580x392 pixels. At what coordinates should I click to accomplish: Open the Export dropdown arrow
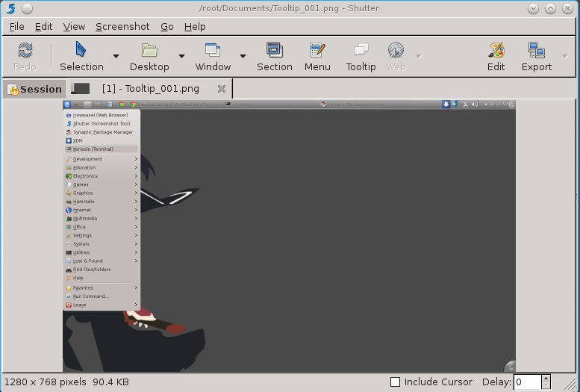click(565, 56)
